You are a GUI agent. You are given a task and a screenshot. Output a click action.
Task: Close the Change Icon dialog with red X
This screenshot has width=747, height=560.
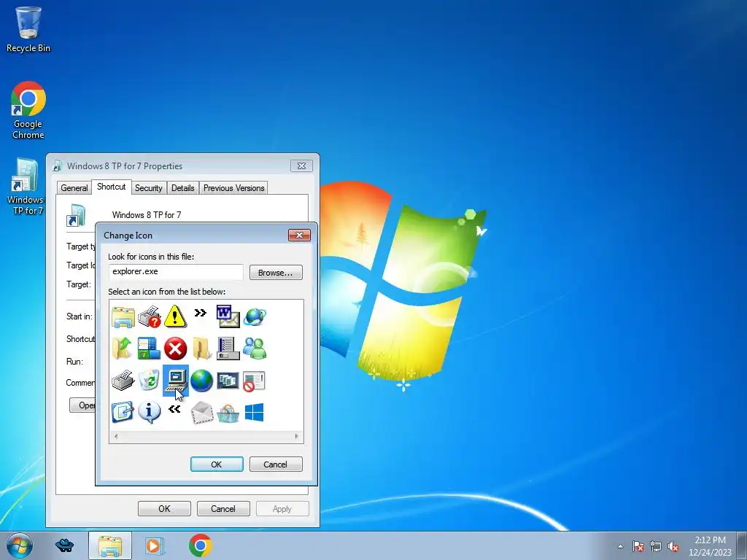pyautogui.click(x=299, y=235)
